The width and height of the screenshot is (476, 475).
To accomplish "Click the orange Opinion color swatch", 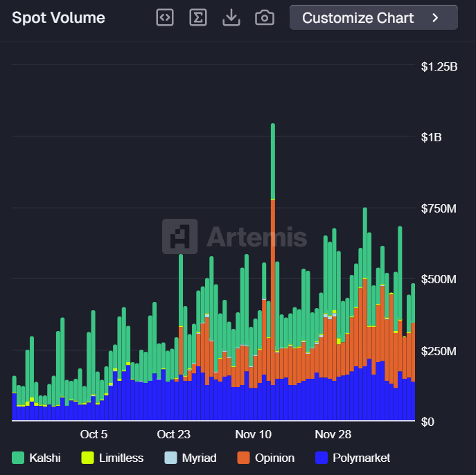I will pos(243,458).
